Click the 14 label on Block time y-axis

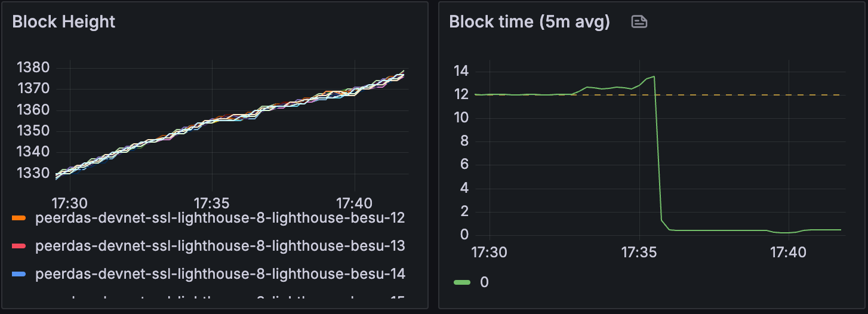pos(462,72)
